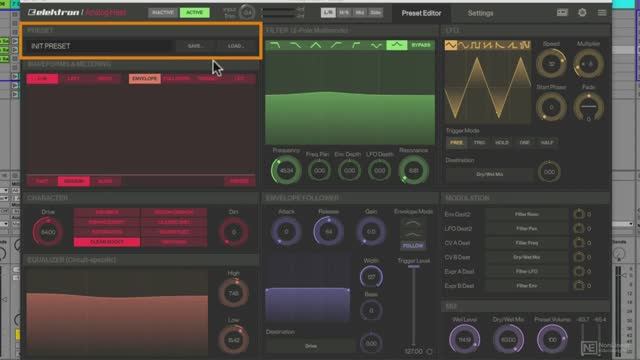
Task: Click the Expr B Dest depth knob icon
Action: click(579, 286)
